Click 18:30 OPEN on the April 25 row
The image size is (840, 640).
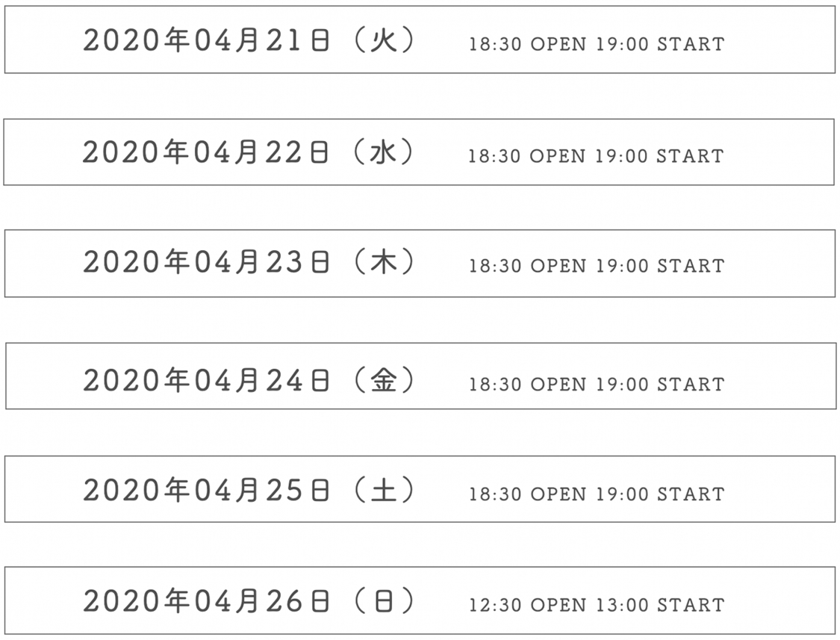click(527, 494)
